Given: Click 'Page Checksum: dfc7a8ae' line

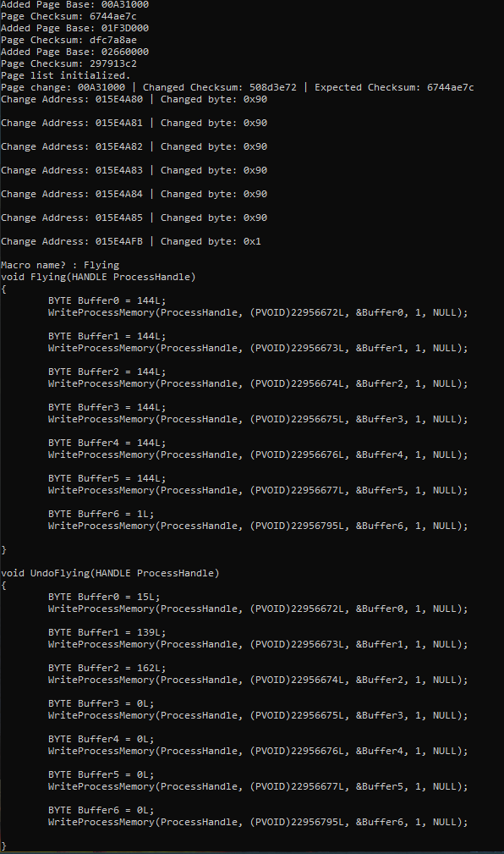Looking at the screenshot, I should [68, 41].
